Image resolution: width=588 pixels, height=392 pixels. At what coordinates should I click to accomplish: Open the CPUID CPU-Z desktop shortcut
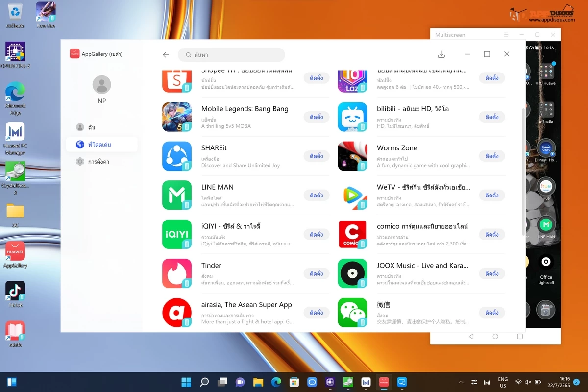15,55
